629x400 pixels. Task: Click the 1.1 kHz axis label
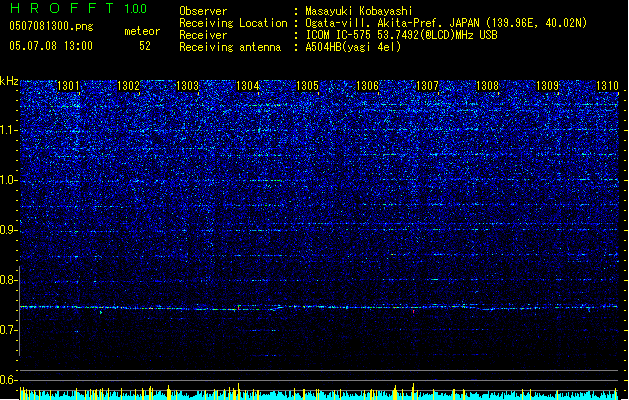9,130
